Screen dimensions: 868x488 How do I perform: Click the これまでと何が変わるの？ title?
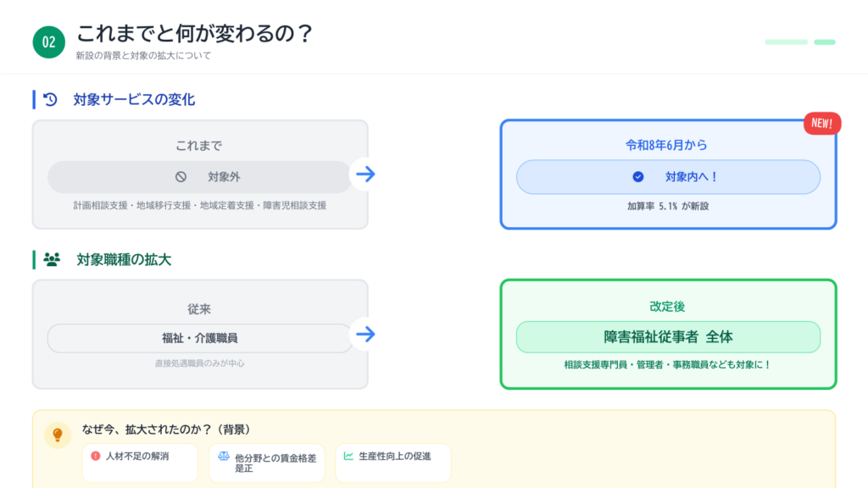(195, 34)
